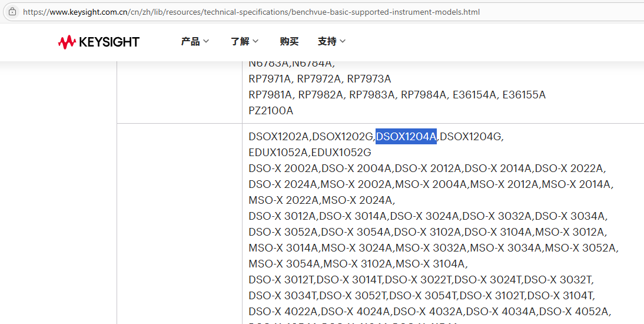The height and width of the screenshot is (324, 644).
Task: Click the RP7972A model text
Action: pyautogui.click(x=320, y=78)
